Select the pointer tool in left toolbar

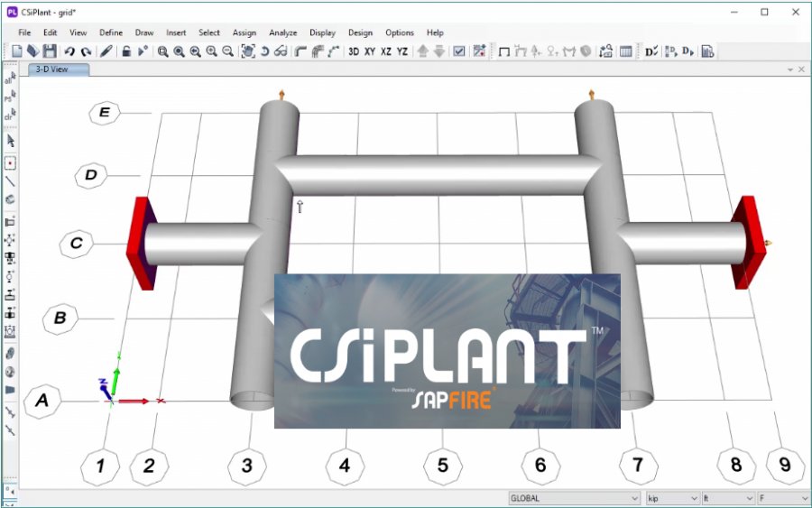point(11,141)
